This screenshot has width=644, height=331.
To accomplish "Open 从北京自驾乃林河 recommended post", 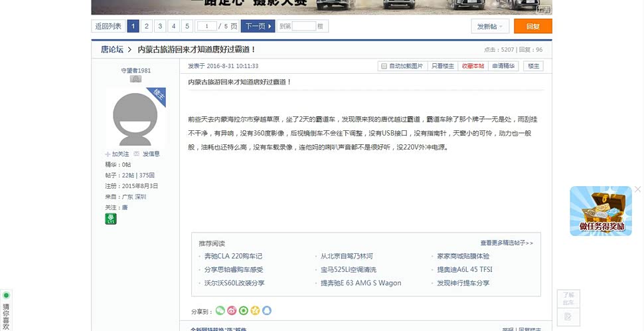I will (347, 256).
